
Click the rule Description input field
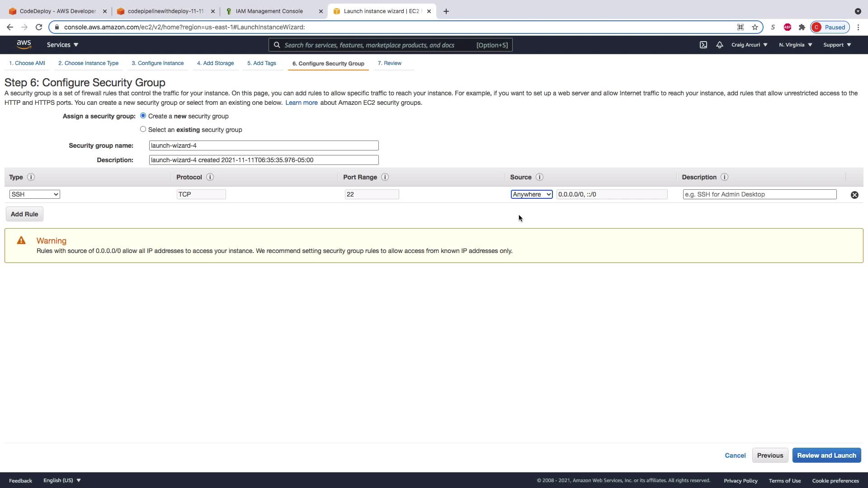pyautogui.click(x=759, y=194)
